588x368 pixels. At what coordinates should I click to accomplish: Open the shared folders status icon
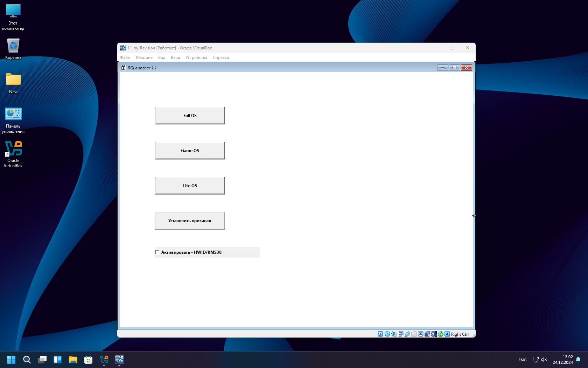(414, 334)
